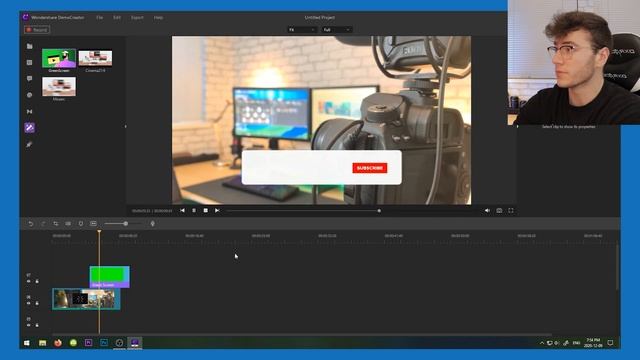Image resolution: width=640 pixels, height=360 pixels.
Task: Toggle visibility of track 07
Action: point(29,281)
